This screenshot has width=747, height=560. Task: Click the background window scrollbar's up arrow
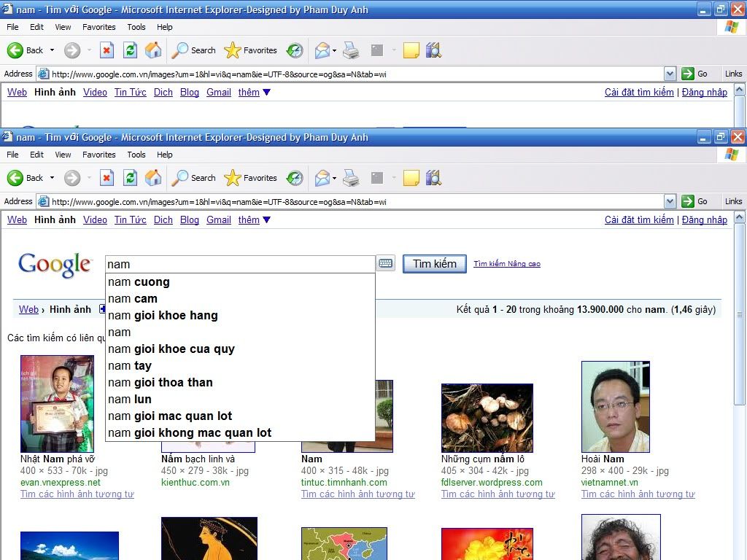[740, 90]
